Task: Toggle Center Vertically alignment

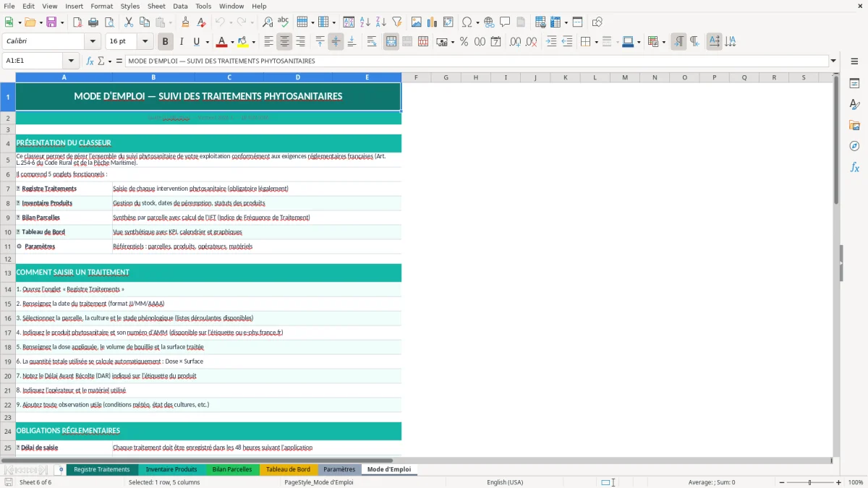Action: pos(336,42)
